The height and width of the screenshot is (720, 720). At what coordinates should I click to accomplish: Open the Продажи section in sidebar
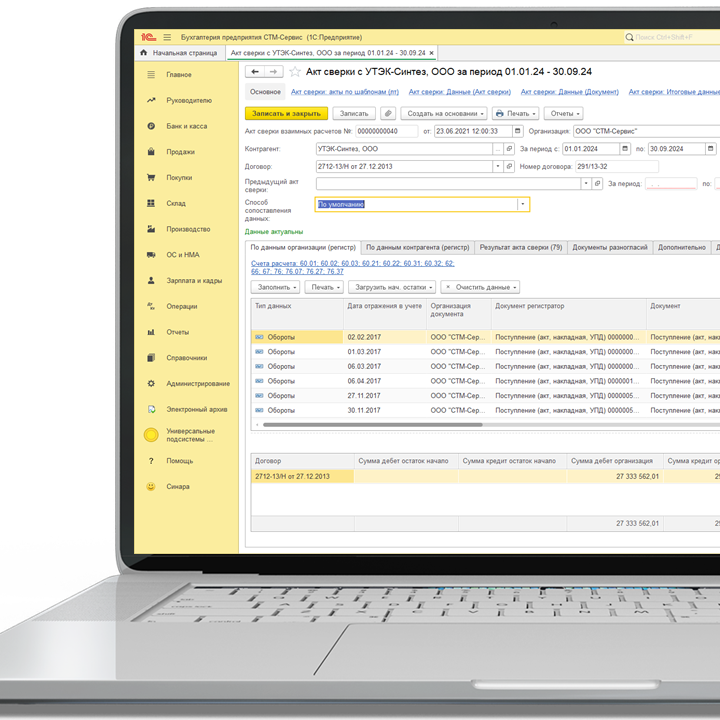point(180,152)
